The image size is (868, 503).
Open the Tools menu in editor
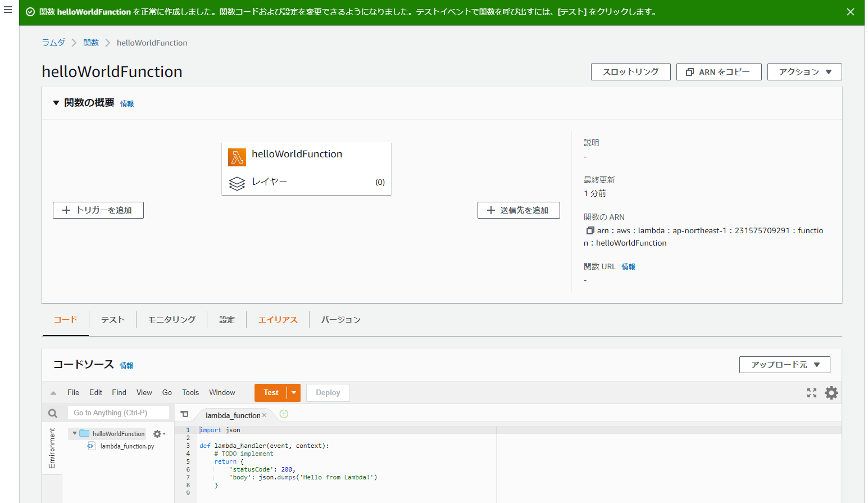tap(190, 393)
